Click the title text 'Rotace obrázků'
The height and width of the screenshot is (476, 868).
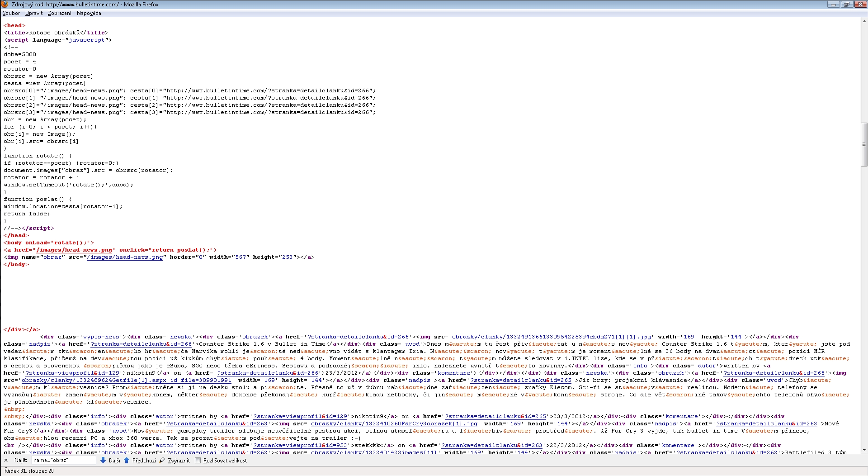pyautogui.click(x=54, y=33)
